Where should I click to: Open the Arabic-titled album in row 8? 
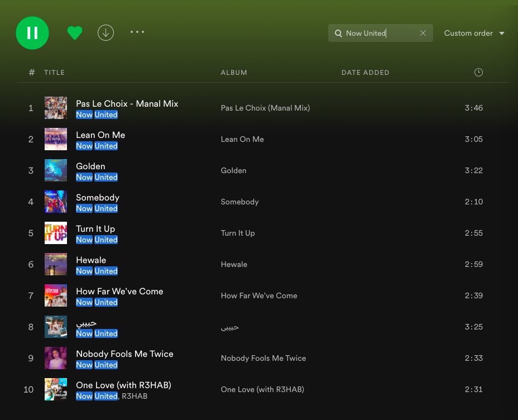coord(229,327)
